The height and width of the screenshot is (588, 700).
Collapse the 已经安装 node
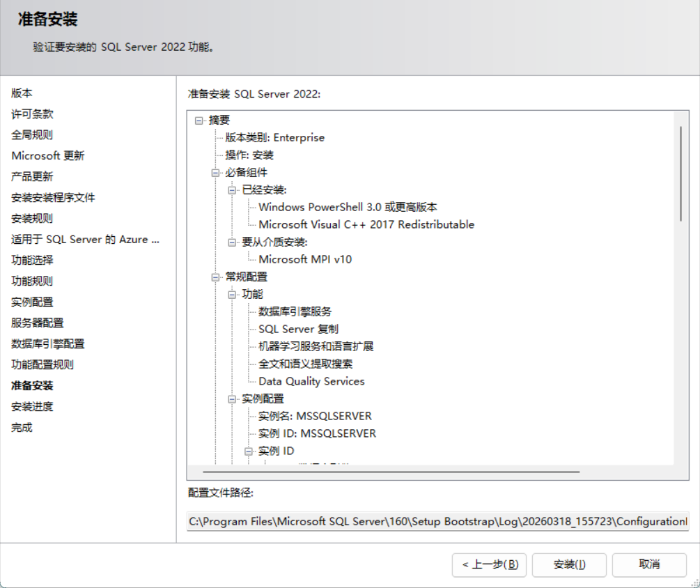232,190
